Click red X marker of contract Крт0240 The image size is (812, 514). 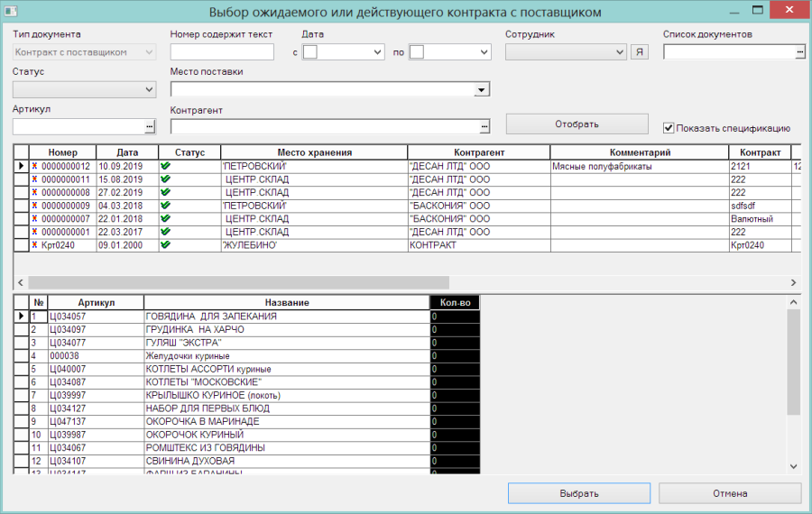(x=34, y=245)
